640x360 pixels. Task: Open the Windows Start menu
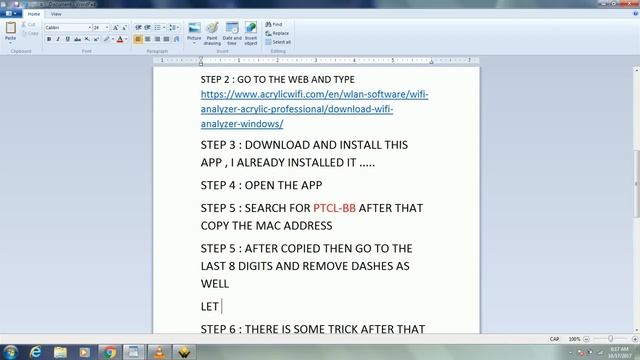[x=10, y=352]
